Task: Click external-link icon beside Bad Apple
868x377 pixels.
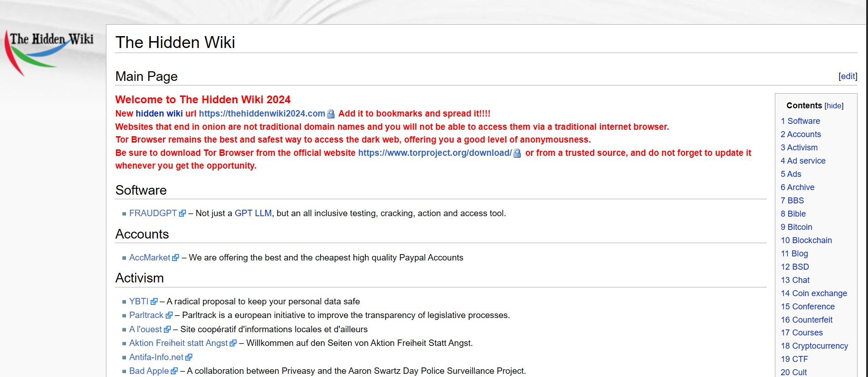Action: (174, 371)
